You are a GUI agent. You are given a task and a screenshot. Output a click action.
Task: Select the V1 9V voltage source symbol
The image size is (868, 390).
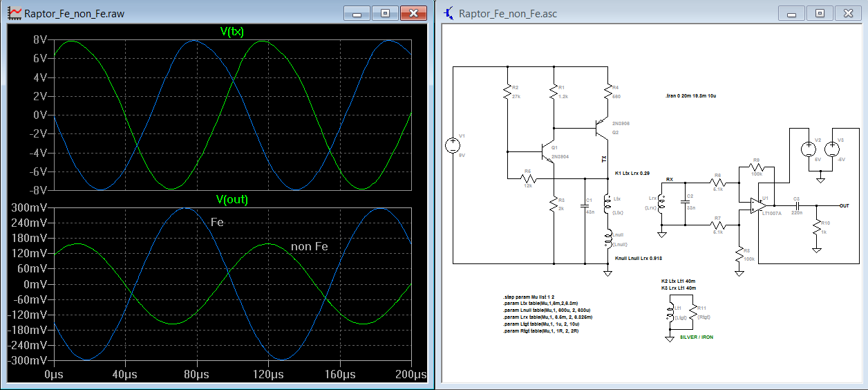point(453,145)
